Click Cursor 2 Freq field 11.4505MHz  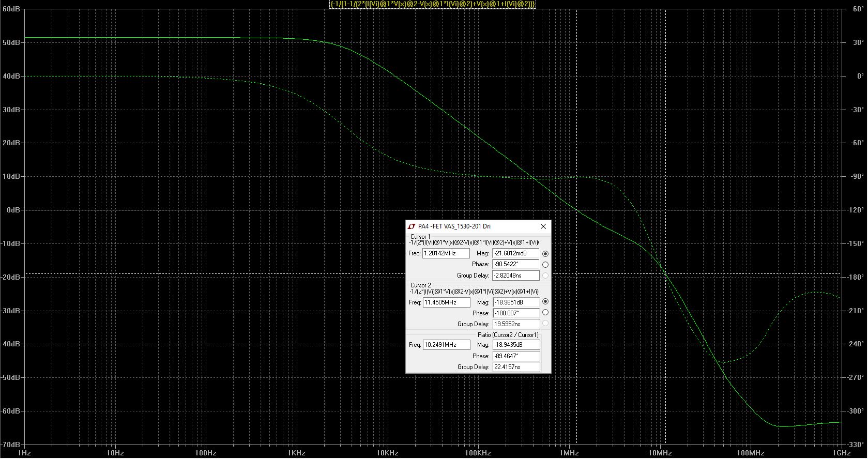point(447,302)
